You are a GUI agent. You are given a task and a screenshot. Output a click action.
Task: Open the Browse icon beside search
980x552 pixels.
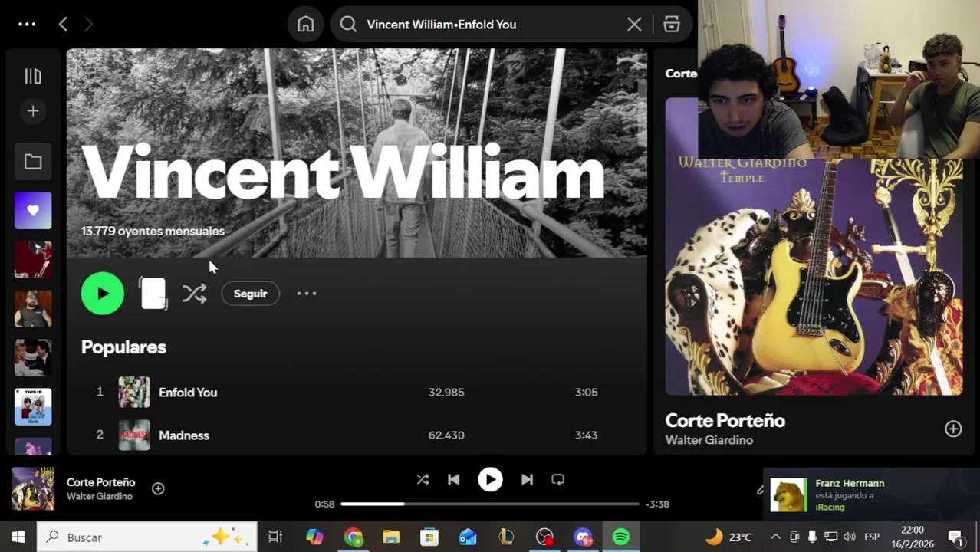coord(672,25)
